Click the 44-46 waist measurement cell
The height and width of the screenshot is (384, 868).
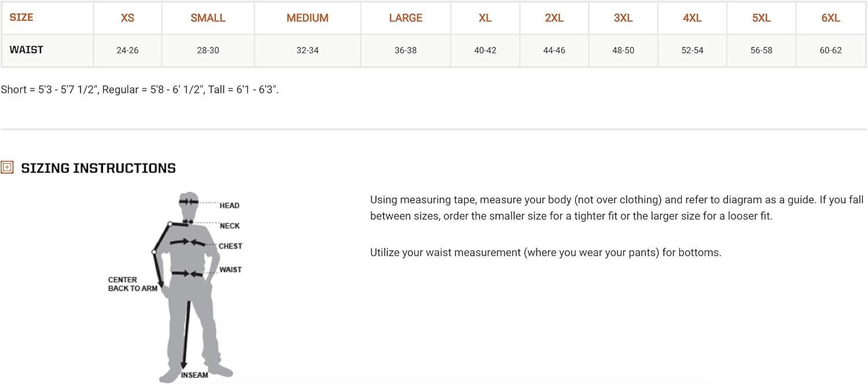pyautogui.click(x=554, y=50)
